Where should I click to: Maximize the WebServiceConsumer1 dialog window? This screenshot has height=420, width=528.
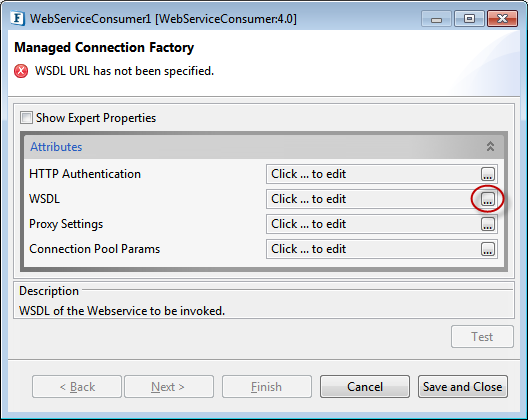point(469,19)
